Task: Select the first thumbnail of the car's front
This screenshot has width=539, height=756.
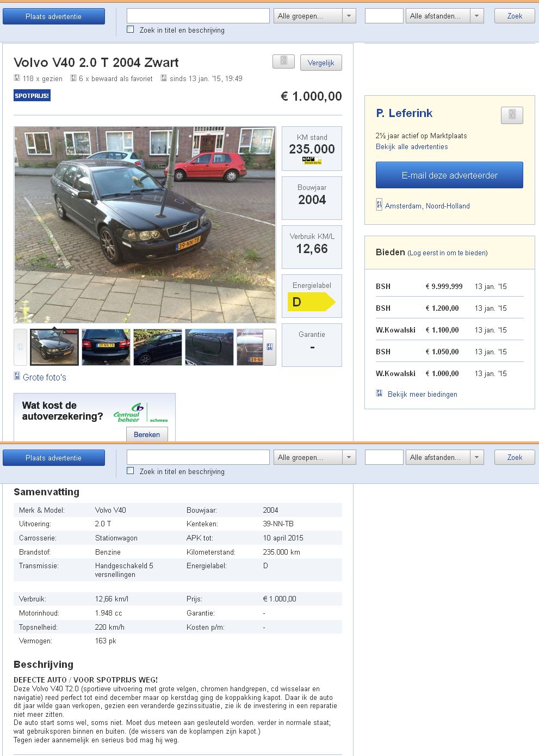Action: coord(54,347)
